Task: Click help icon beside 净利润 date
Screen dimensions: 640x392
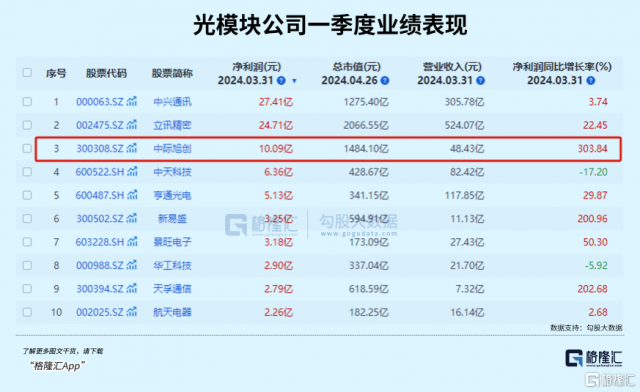Action: [x=281, y=80]
